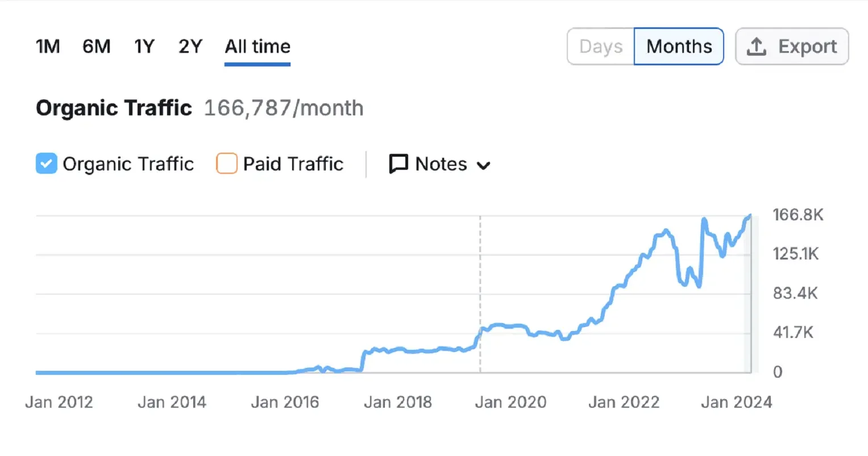
Task: Click the 166.8K y-axis label
Action: pos(798,215)
